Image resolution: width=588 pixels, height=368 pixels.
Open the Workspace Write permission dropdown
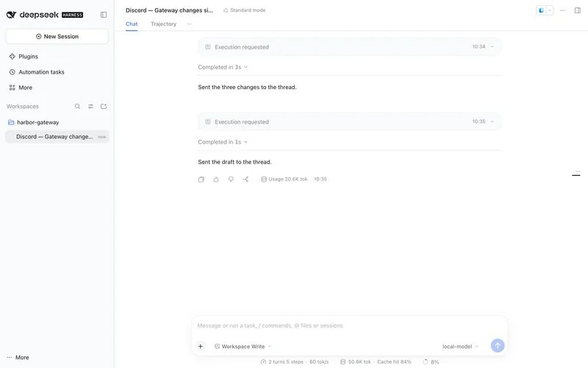(243, 346)
